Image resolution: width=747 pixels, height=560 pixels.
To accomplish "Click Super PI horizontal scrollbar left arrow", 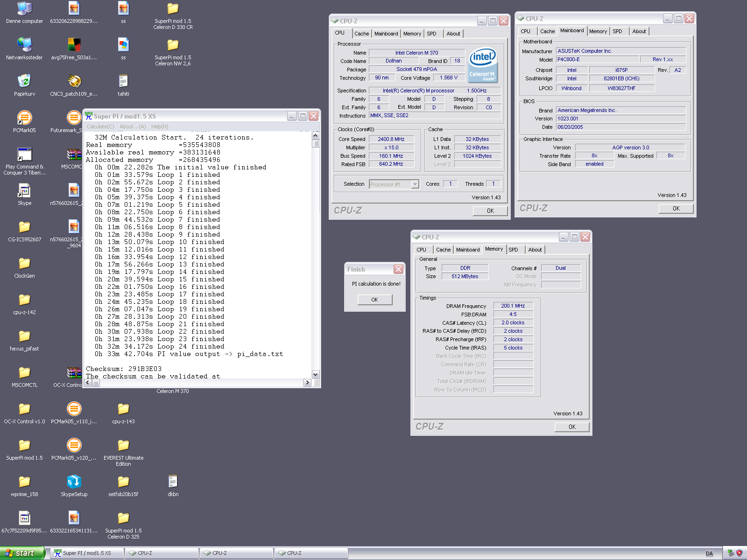I will tap(88, 383).
